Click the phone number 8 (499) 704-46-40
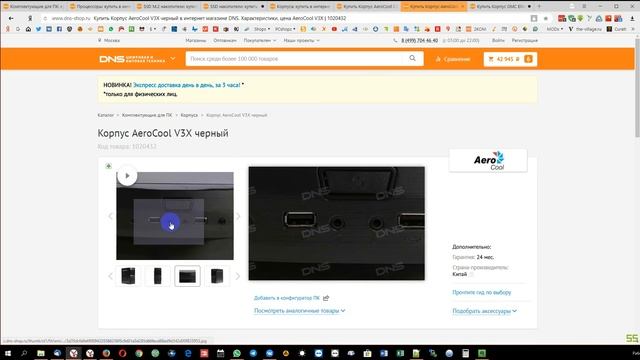The image size is (640, 360). (419, 40)
